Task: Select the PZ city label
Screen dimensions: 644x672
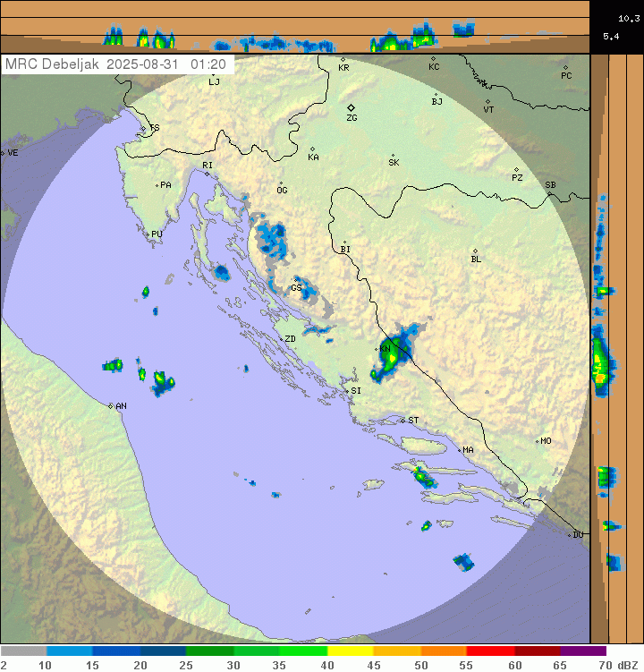Action: coord(517,178)
